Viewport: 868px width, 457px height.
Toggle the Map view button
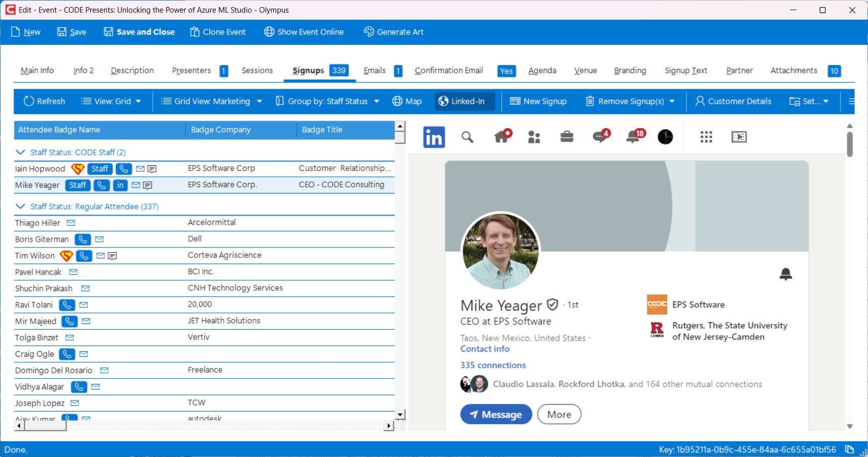point(407,101)
